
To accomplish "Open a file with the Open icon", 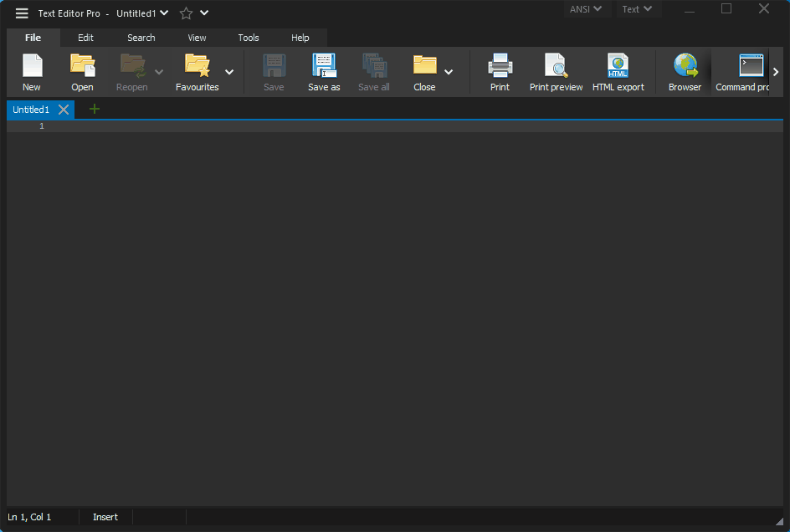I will (x=82, y=67).
